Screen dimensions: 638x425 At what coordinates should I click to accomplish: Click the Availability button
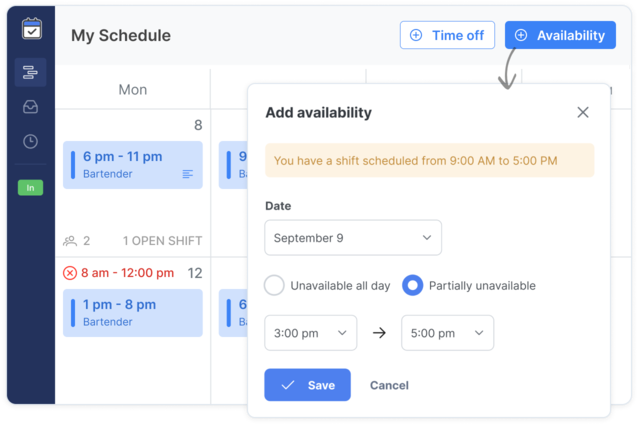tap(560, 35)
